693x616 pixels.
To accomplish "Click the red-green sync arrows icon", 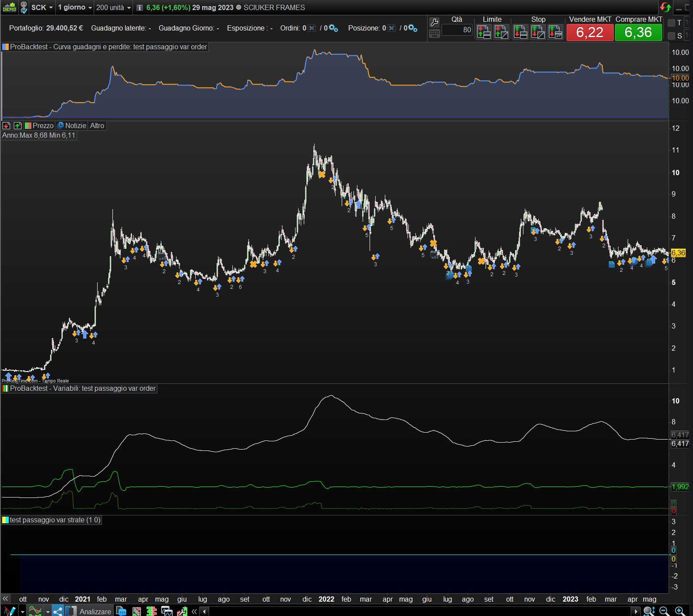I will click(x=665, y=7).
